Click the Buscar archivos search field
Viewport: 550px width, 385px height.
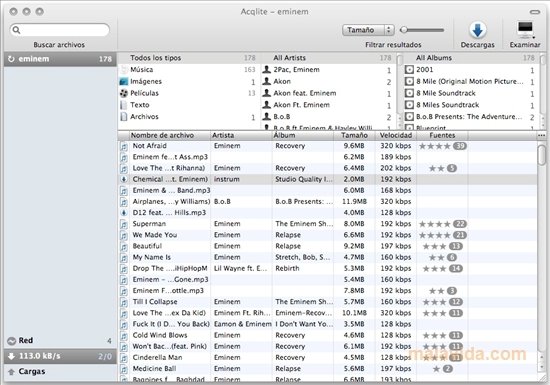(x=60, y=30)
